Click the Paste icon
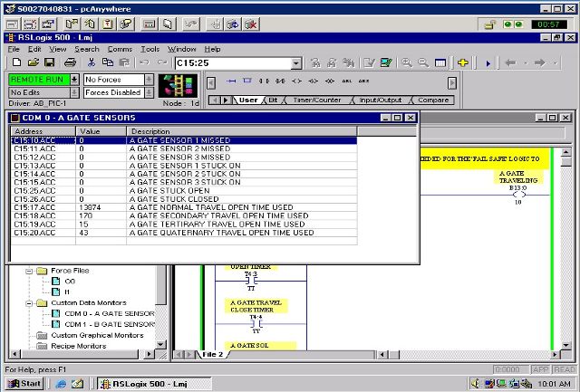Screen dimensions: 580x392 pos(124,62)
